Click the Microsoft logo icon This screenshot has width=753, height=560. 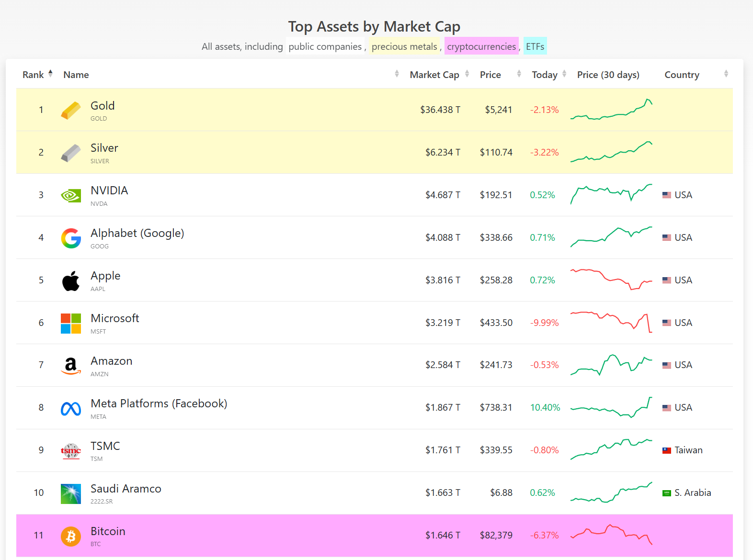pyautogui.click(x=71, y=323)
